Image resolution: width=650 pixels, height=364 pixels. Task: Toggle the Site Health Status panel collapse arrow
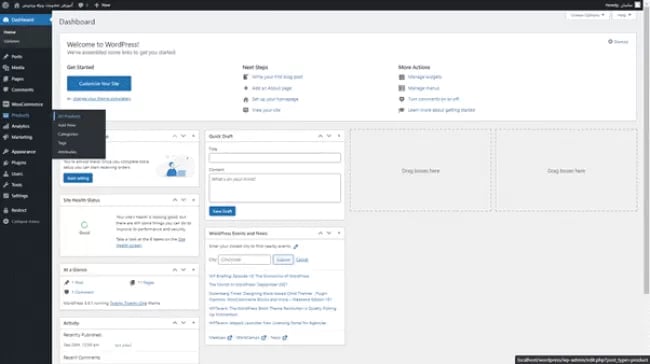click(193, 200)
